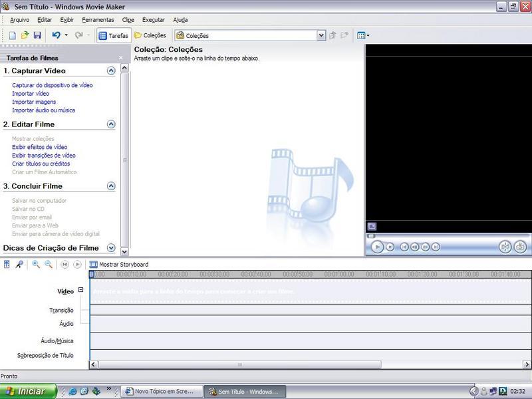This screenshot has width=532, height=399.
Task: Click the preview Next Frame button
Action: tap(426, 247)
